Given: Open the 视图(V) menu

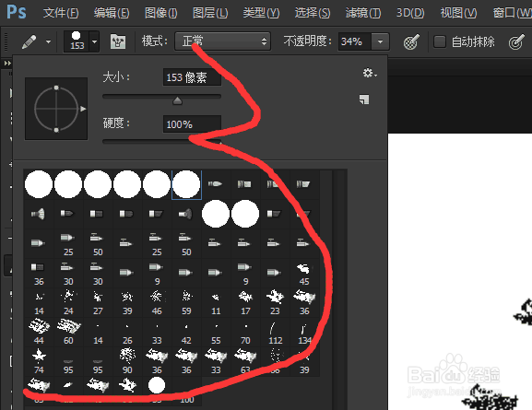Looking at the screenshot, I should pyautogui.click(x=459, y=13).
